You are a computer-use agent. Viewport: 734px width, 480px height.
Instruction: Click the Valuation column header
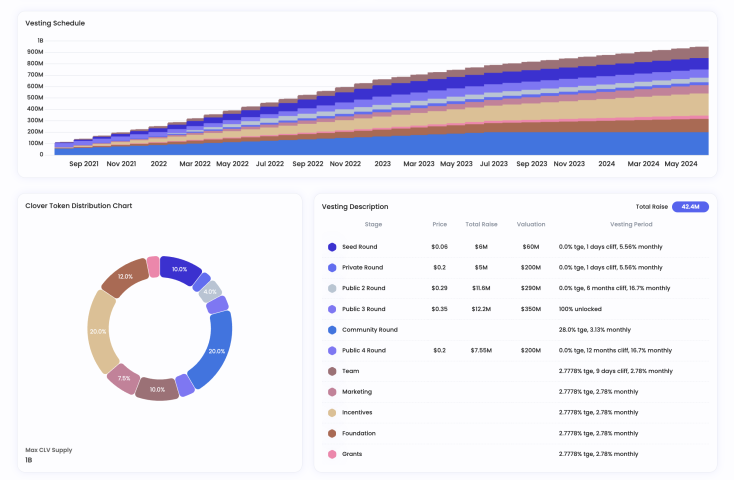pos(529,225)
